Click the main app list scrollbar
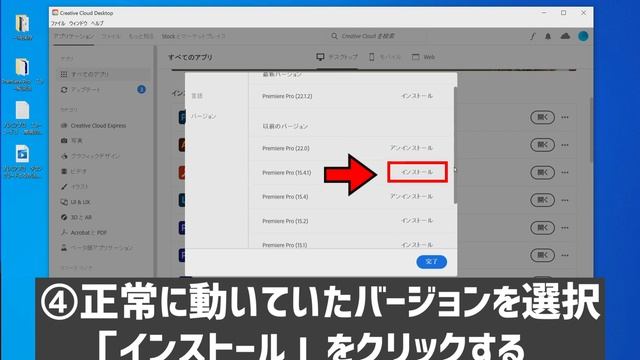The image size is (640, 360). (x=591, y=129)
